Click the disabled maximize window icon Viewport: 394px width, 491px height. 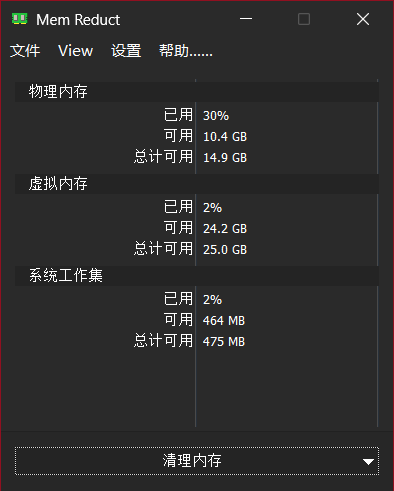pyautogui.click(x=304, y=19)
